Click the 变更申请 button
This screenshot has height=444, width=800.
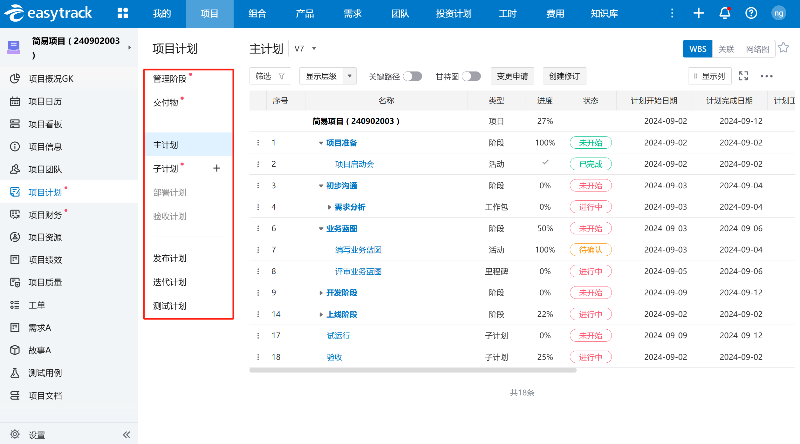pyautogui.click(x=512, y=76)
